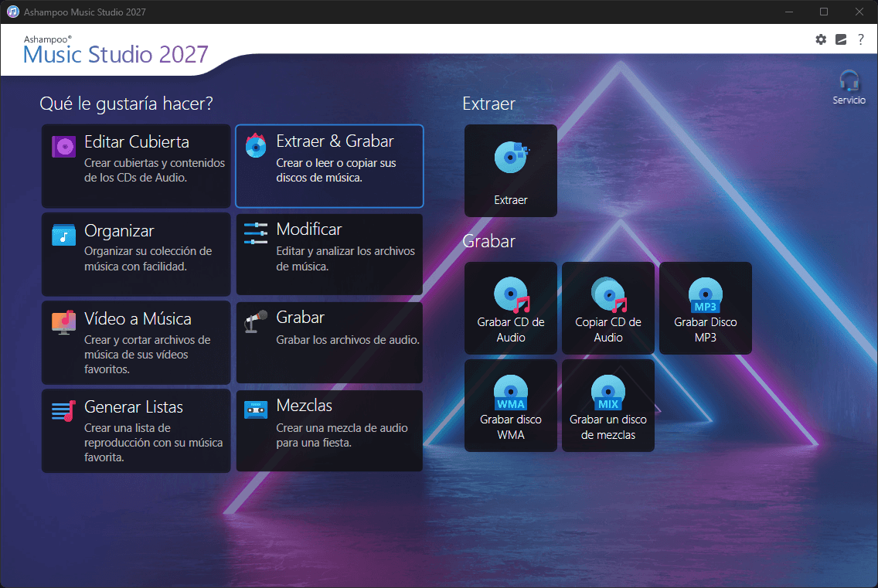Viewport: 878px width, 588px height.
Task: Open the Vídeo a Música section
Action: coord(136,343)
